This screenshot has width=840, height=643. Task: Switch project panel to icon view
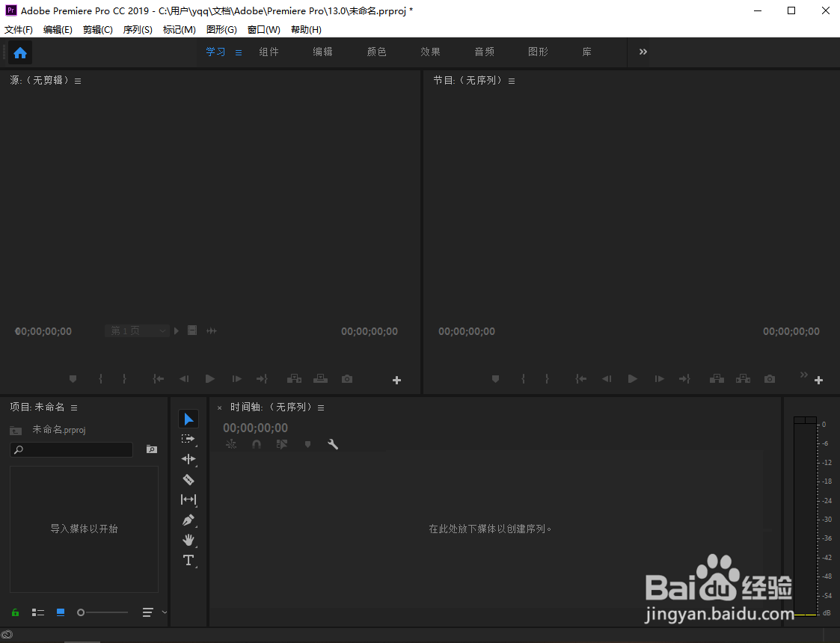click(61, 612)
